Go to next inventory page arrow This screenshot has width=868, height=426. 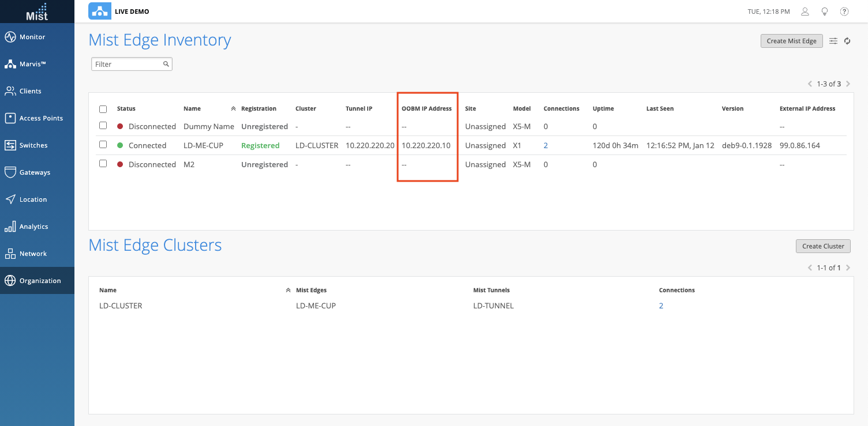(848, 84)
